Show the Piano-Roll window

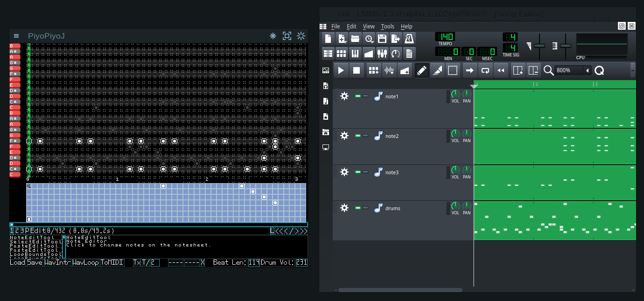point(355,54)
